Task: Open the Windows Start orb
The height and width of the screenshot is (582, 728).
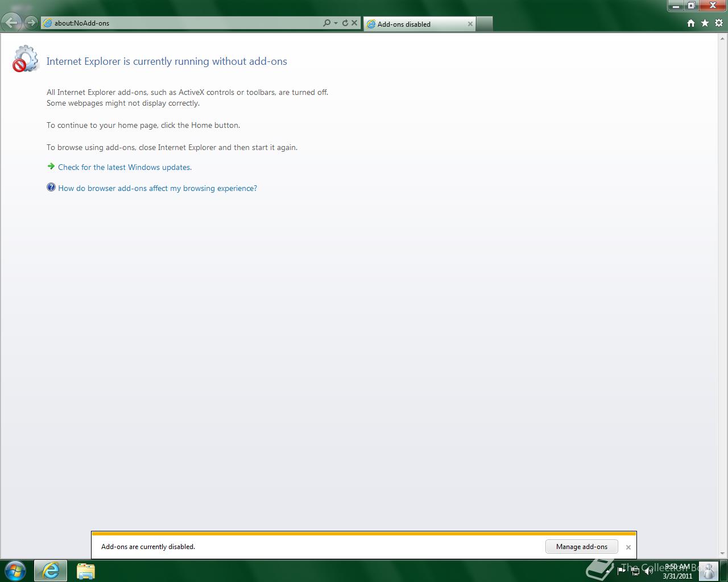Action: [15, 571]
